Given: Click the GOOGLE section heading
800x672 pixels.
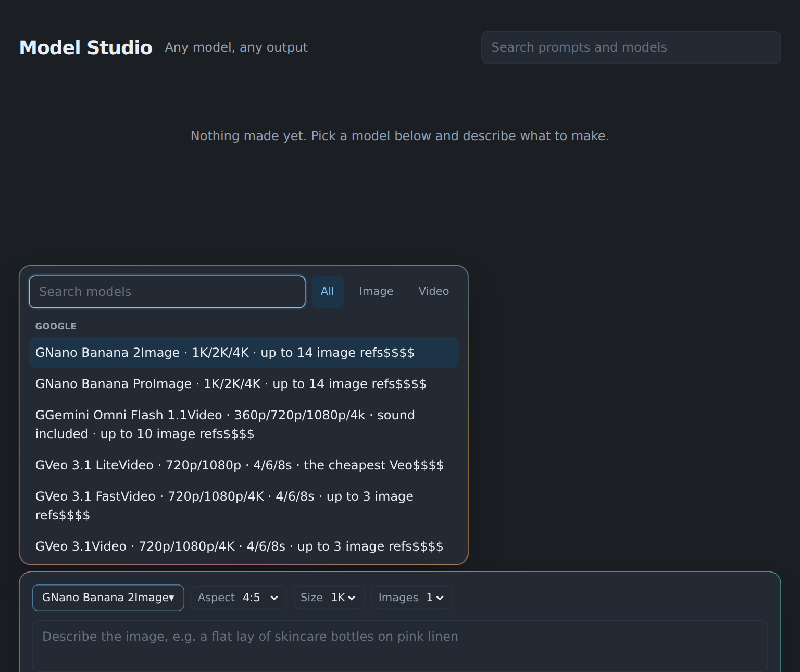Looking at the screenshot, I should click(x=56, y=326).
